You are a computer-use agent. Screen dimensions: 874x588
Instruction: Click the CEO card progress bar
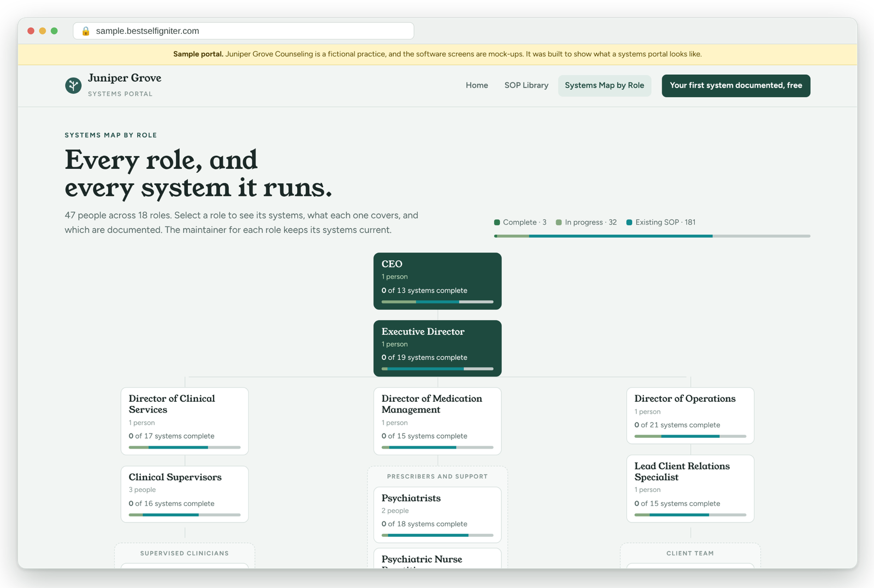point(438,301)
